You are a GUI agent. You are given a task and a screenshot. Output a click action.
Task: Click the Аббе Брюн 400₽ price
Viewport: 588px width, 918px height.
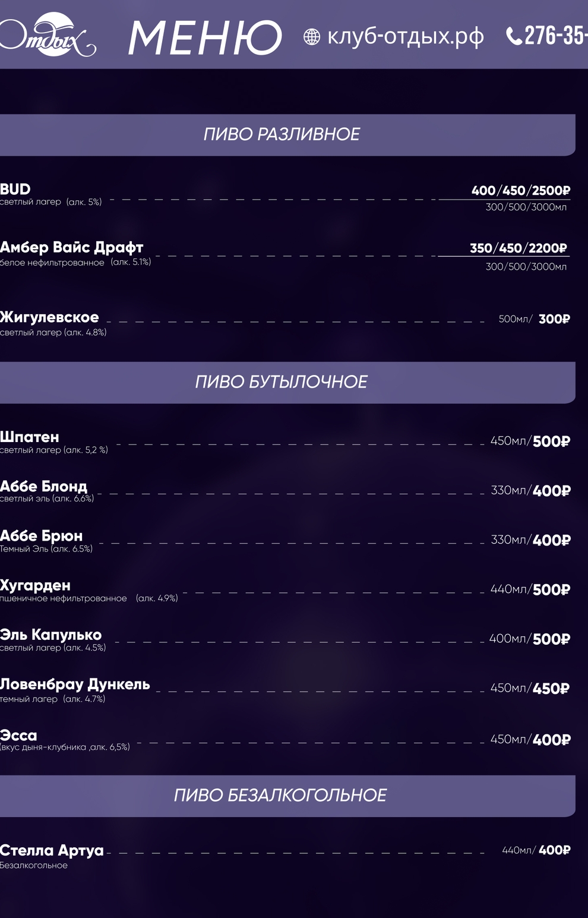pos(552,541)
